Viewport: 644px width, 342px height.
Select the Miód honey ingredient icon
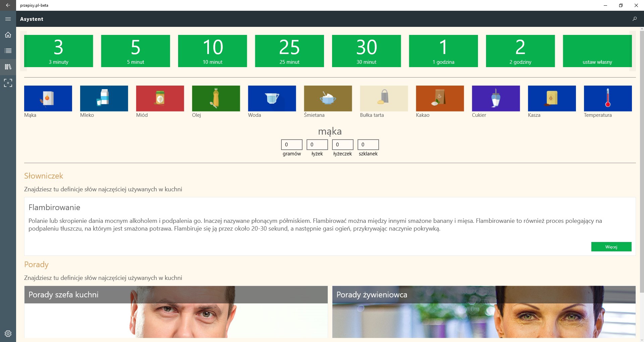pos(160,98)
